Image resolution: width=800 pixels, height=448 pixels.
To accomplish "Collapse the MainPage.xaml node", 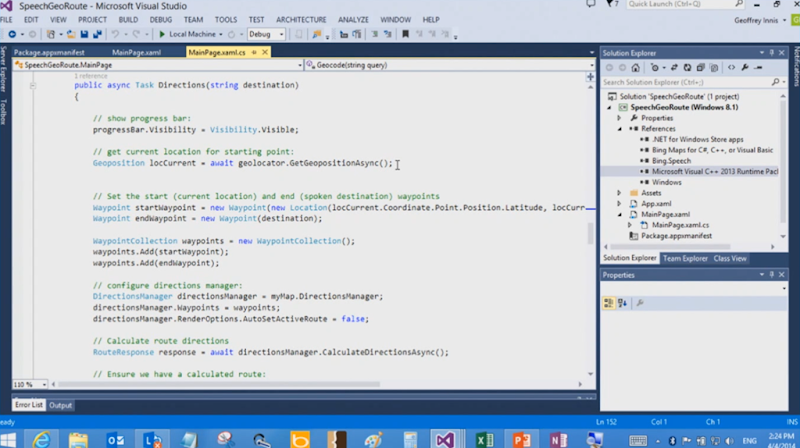I will (619, 215).
